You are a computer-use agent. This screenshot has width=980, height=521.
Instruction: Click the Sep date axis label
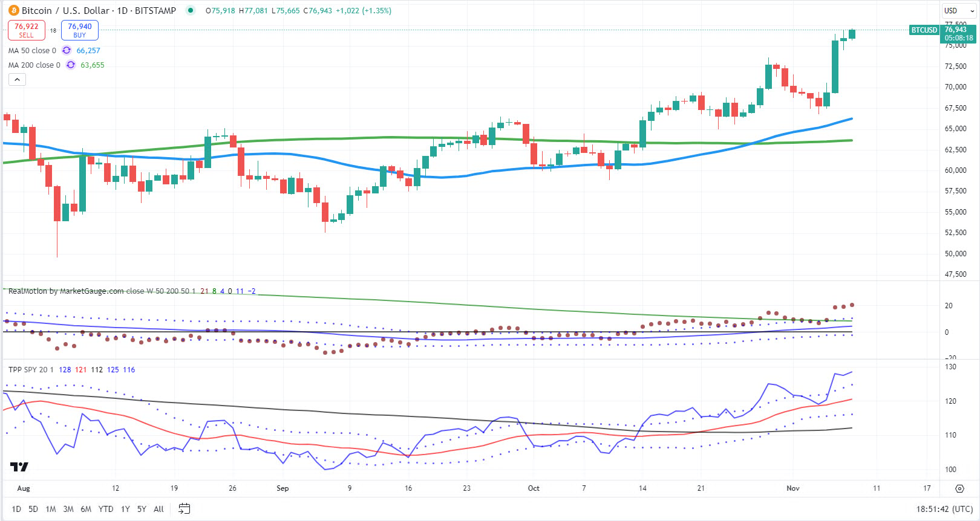283,488
